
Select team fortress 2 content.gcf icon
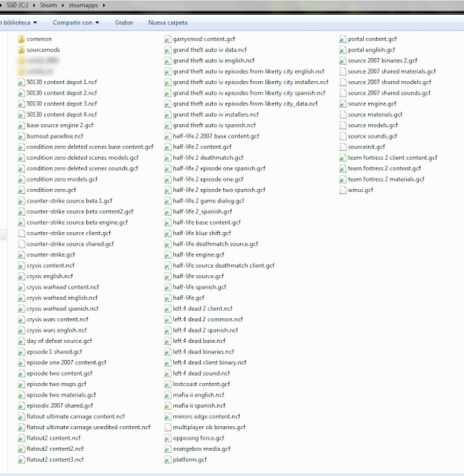coord(343,169)
